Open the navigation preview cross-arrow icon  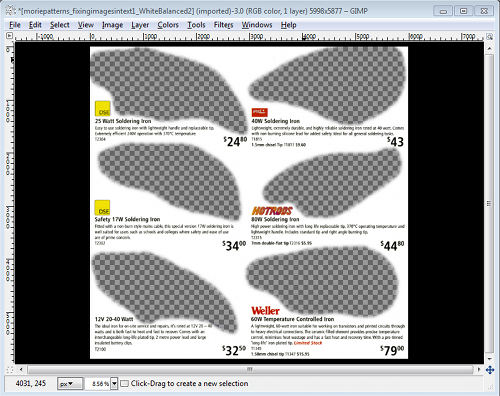pyautogui.click(x=490, y=370)
